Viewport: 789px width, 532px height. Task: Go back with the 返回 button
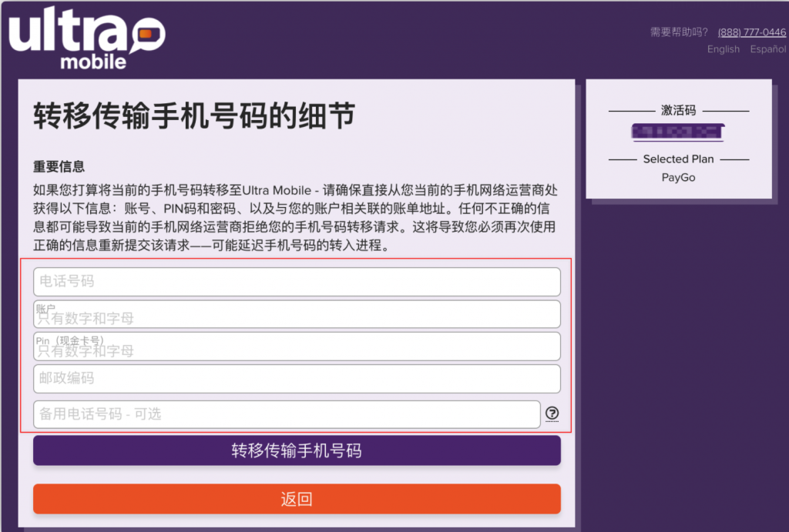(297, 499)
